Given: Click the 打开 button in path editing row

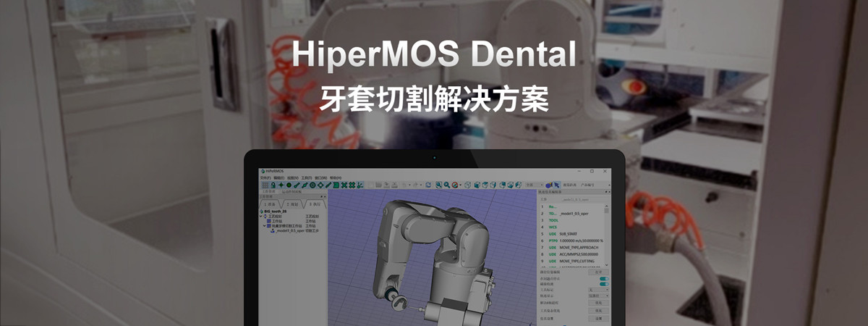Looking at the screenshot, I should pyautogui.click(x=599, y=272).
